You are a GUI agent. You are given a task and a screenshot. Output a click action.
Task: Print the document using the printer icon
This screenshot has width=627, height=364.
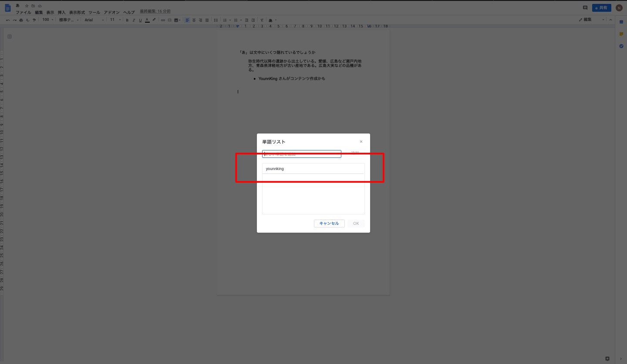pyautogui.click(x=21, y=20)
